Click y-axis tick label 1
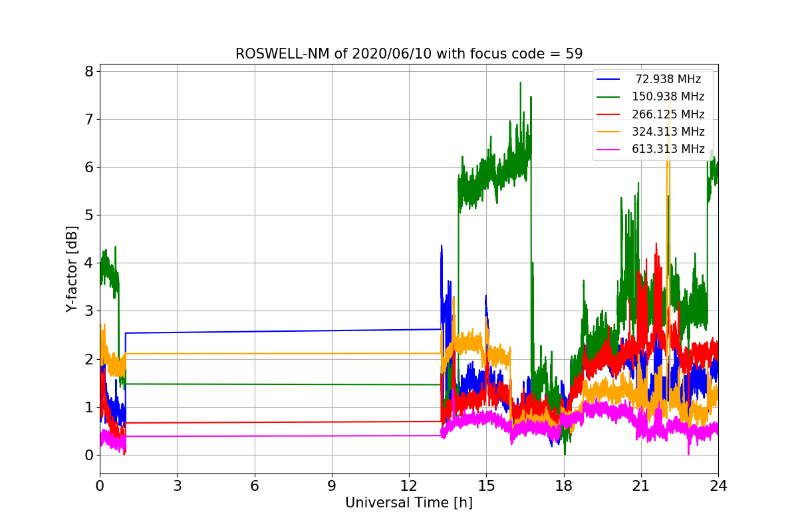 [88, 407]
